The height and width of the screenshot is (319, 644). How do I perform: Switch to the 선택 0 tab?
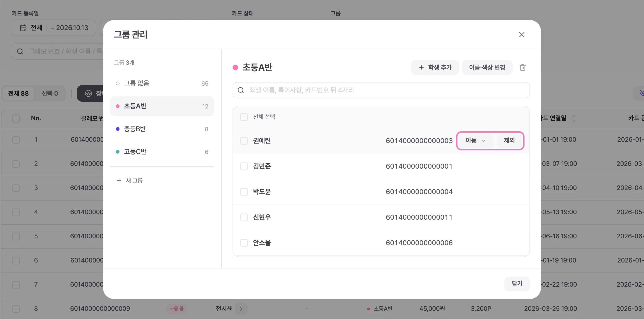tap(50, 93)
